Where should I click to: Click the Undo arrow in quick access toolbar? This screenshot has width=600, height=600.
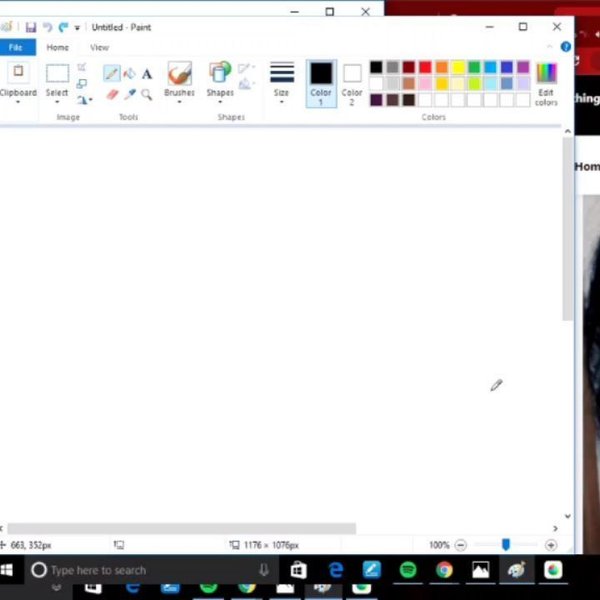pyautogui.click(x=47, y=27)
